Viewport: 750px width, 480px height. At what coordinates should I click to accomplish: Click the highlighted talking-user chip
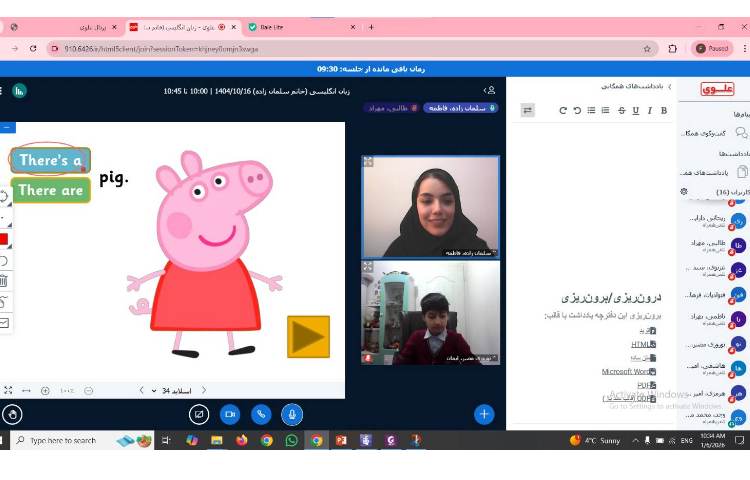[460, 108]
